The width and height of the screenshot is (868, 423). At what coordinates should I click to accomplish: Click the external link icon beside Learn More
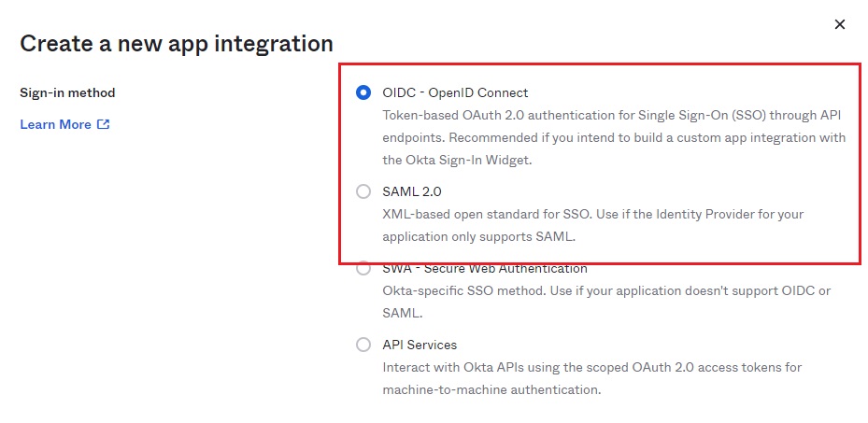(x=104, y=124)
